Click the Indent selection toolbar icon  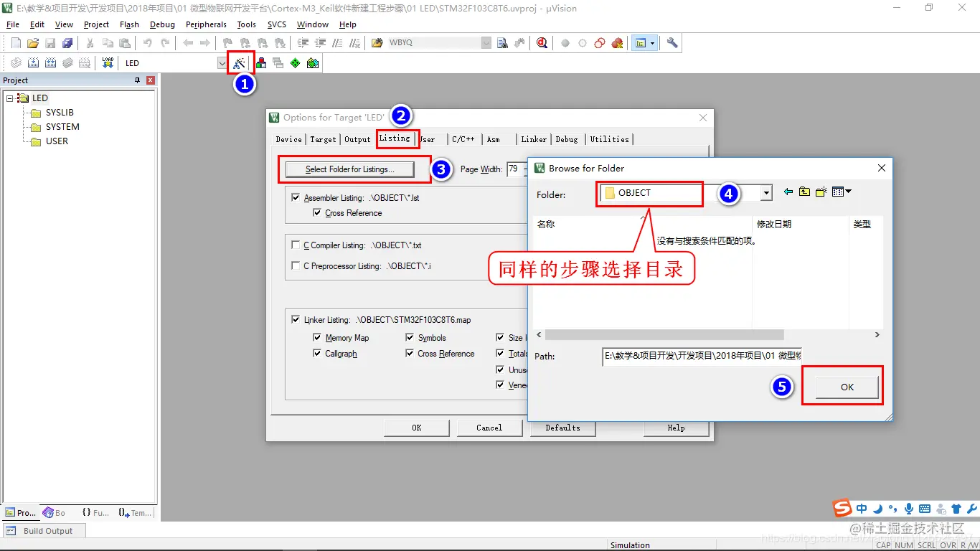pos(303,43)
